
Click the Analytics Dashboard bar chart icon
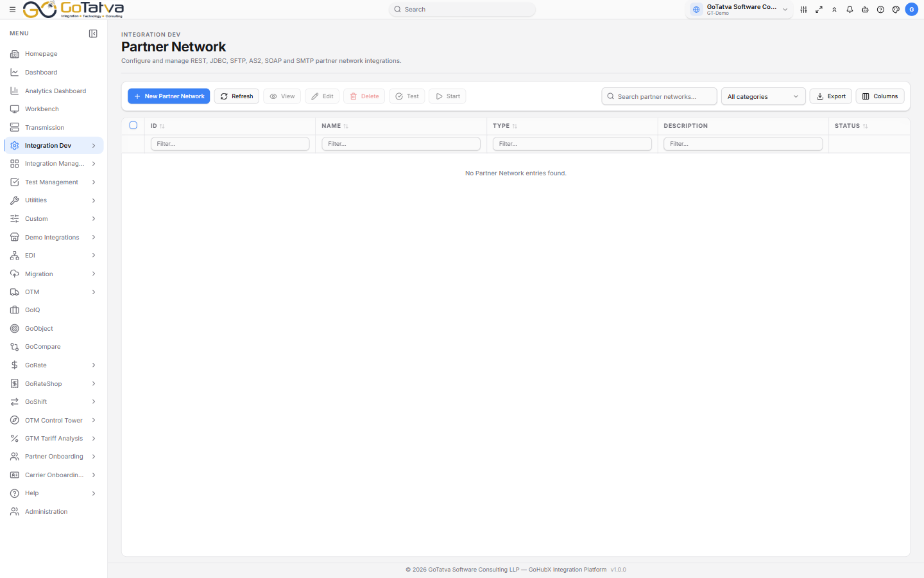tap(15, 91)
